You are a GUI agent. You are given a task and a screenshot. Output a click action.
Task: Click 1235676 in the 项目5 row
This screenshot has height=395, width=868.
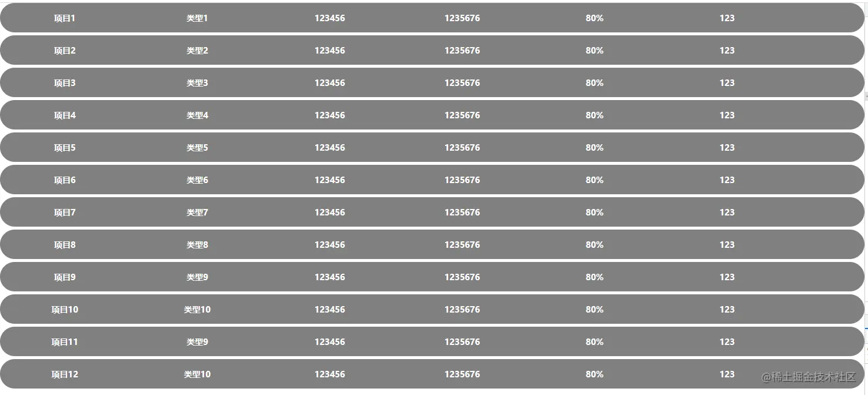(462, 148)
